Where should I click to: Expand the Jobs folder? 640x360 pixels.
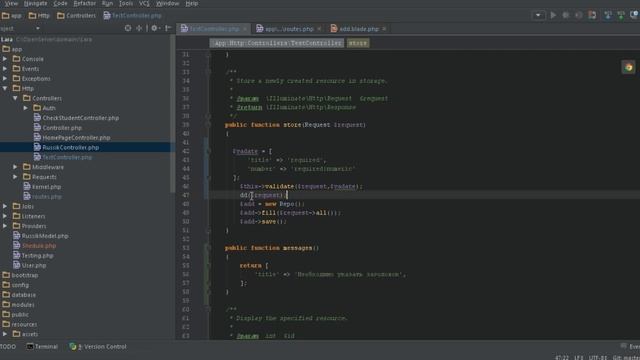(5, 206)
